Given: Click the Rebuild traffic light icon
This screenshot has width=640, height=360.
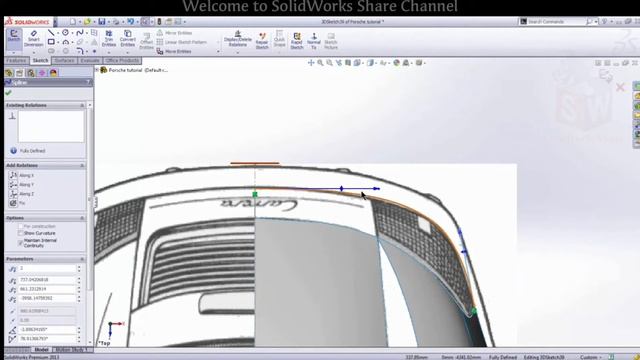Looking at the screenshot, I should pos(159,22).
